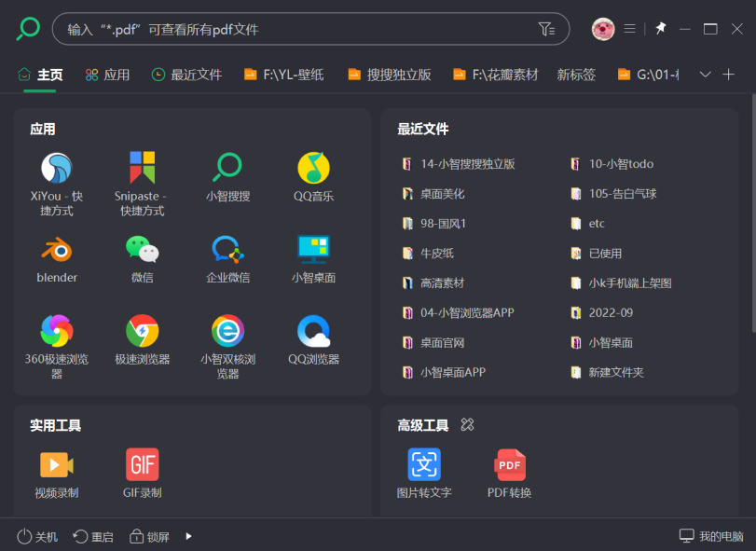
Task: Expand the tab overflow chevron
Action: [705, 75]
